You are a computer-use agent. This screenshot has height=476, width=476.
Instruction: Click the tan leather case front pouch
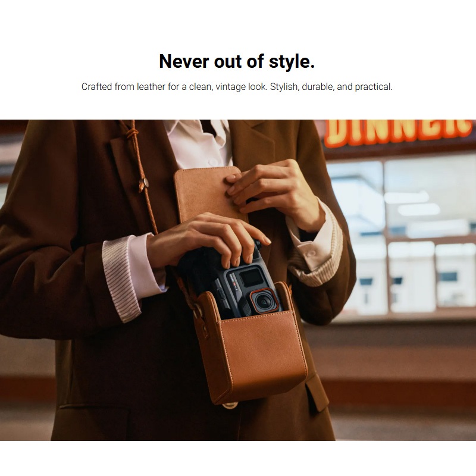click(x=264, y=356)
